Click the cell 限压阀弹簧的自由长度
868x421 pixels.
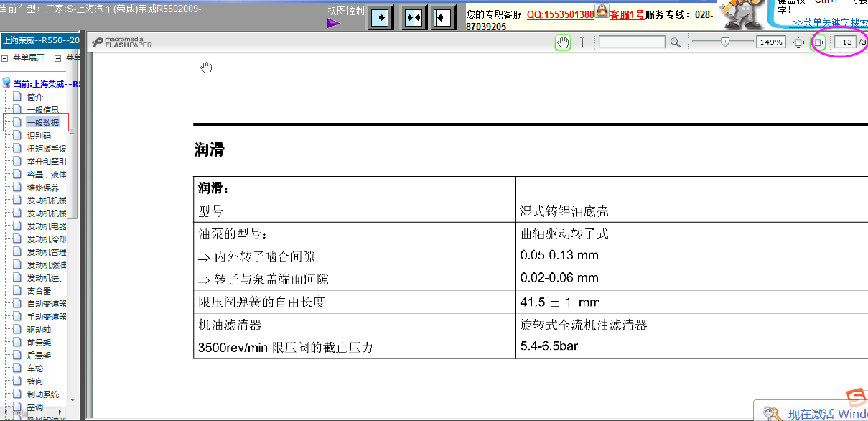click(262, 302)
